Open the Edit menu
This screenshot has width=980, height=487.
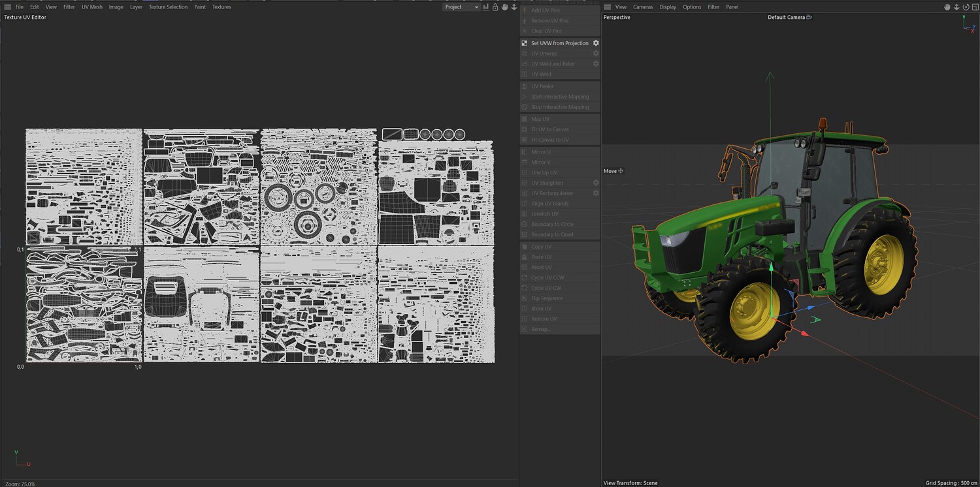coord(35,7)
